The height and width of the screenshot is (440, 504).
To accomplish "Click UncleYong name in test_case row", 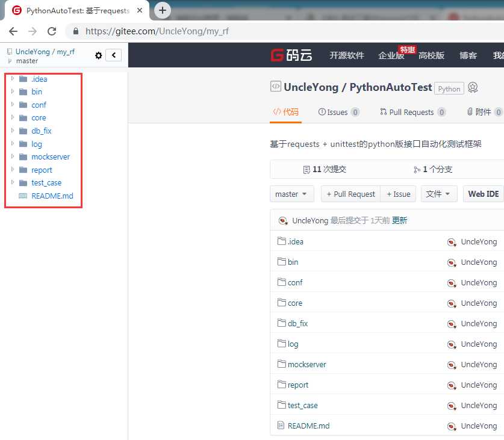I will click(479, 406).
